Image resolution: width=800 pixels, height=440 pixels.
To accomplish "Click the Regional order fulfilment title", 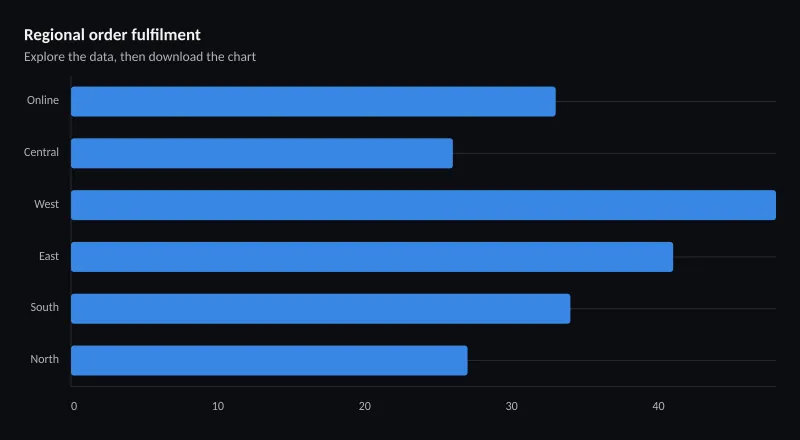I will tap(112, 35).
